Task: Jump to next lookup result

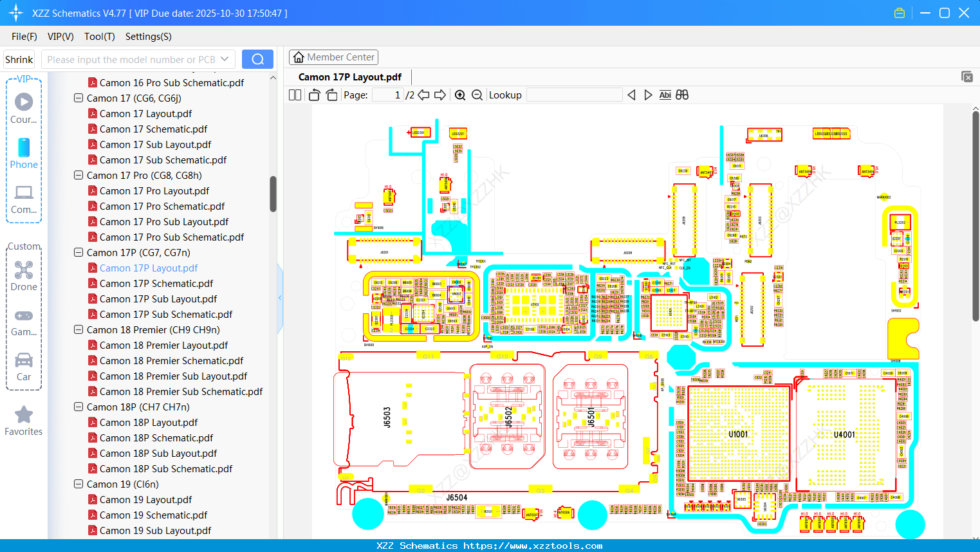Action: tap(648, 95)
